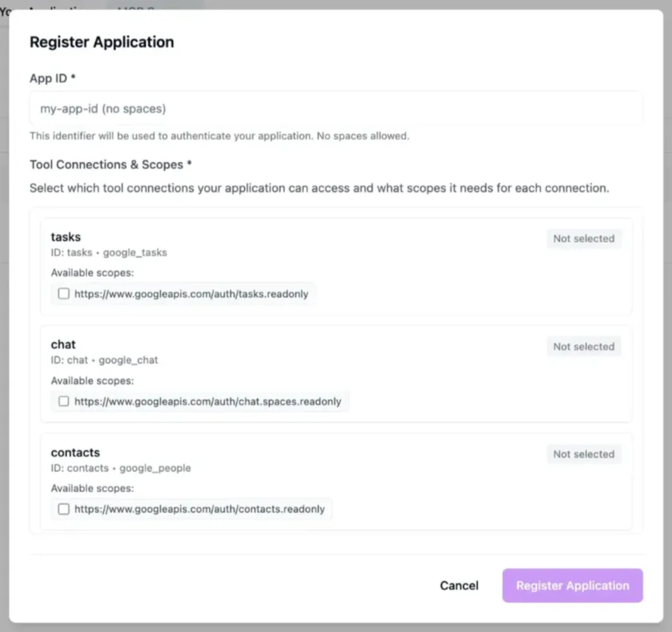Select the tasks connection title
The width and height of the screenshot is (672, 632).
coord(66,237)
